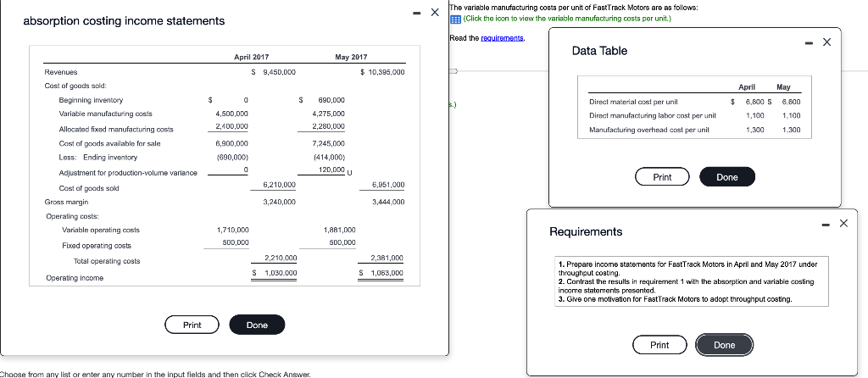
Task: Click 'Manufacturing overhead cost per unit' label
Action: click(648, 130)
